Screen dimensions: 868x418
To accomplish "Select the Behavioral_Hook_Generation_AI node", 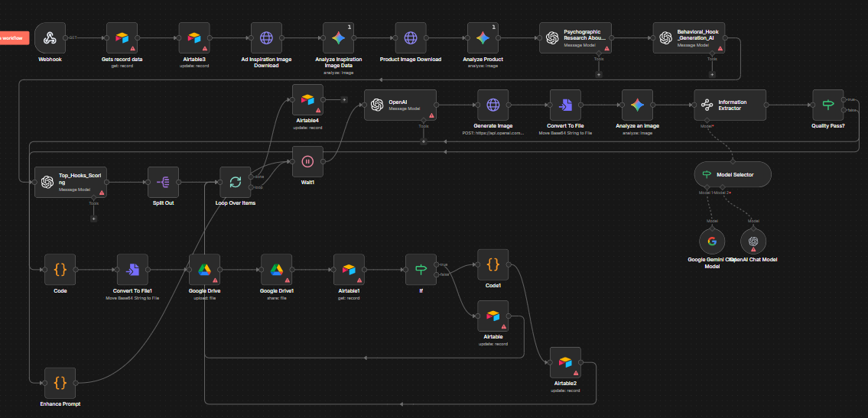I will [688, 37].
